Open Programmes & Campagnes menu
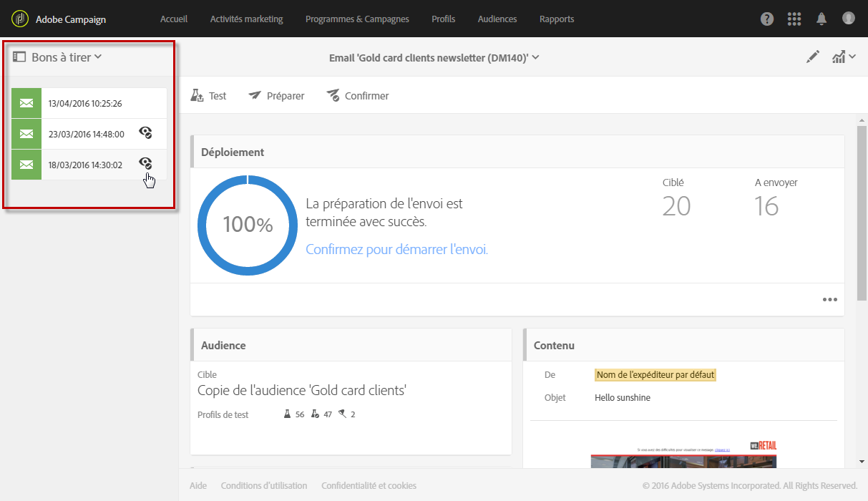Image resolution: width=868 pixels, height=501 pixels. (357, 19)
